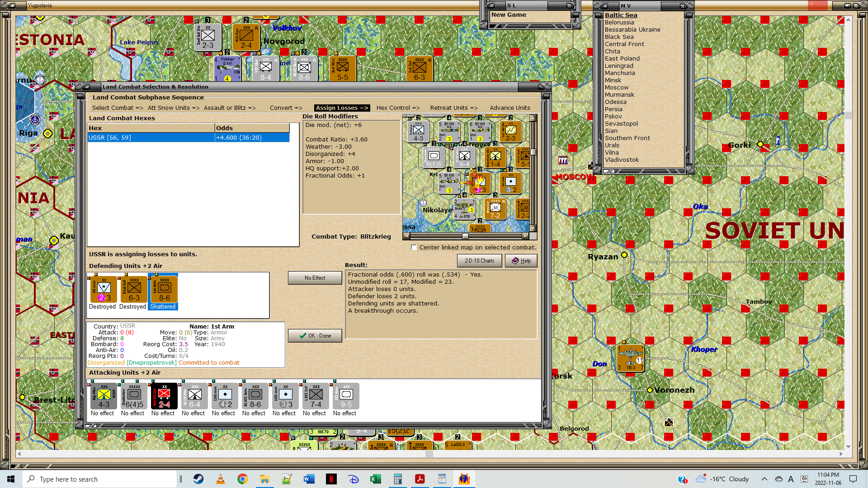
Task: Show hidden system tray icons
Action: (x=764, y=479)
